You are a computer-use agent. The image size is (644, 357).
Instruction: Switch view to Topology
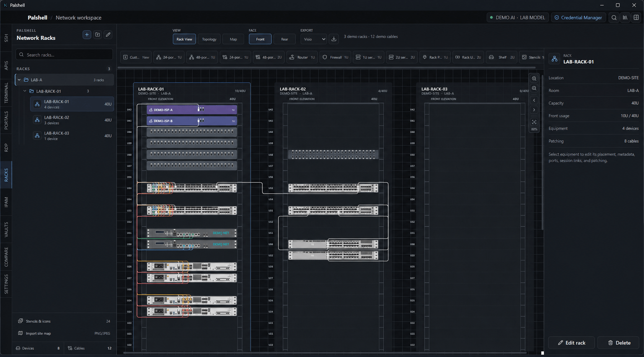pyautogui.click(x=209, y=39)
